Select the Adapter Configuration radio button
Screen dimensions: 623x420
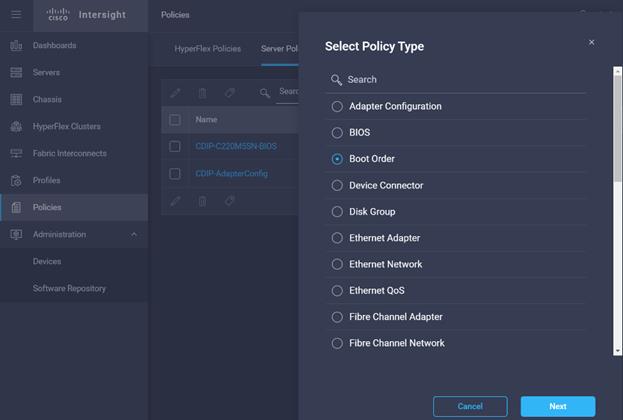[x=337, y=106]
